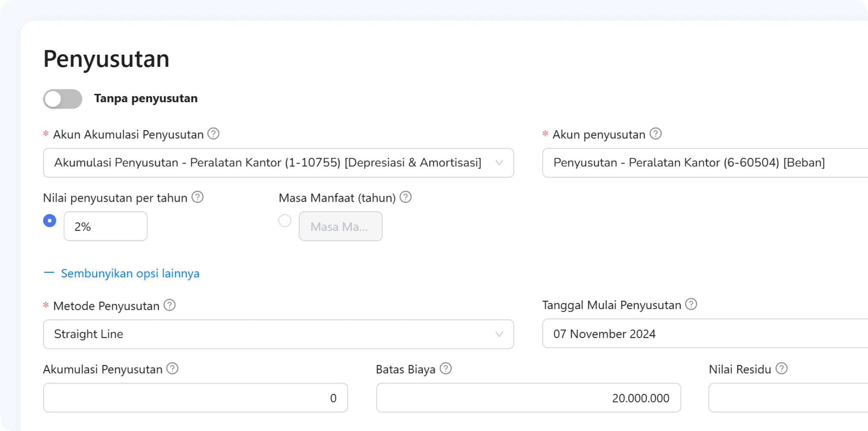This screenshot has width=868, height=431.
Task: Edit Akumulasi Penyusutan value 0 field
Action: pyautogui.click(x=195, y=398)
